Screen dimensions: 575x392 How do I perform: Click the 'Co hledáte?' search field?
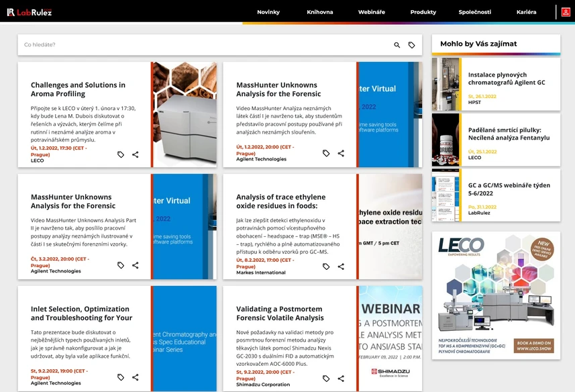[205, 45]
